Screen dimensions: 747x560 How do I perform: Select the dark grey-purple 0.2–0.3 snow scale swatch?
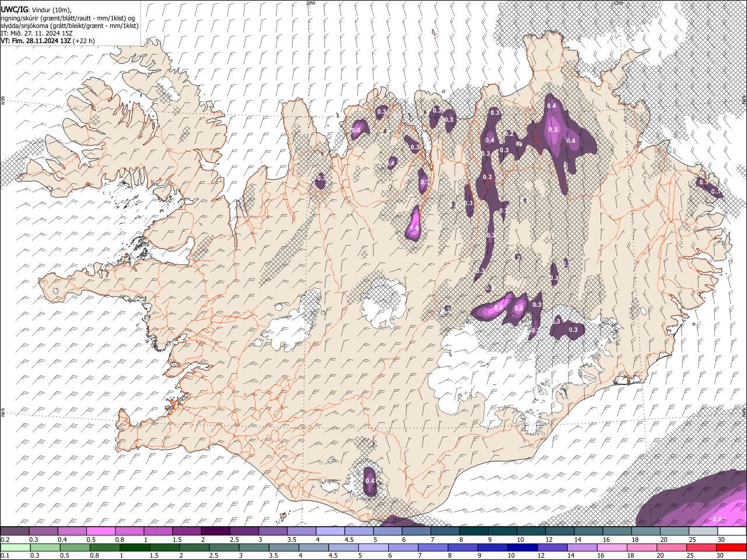(15, 531)
